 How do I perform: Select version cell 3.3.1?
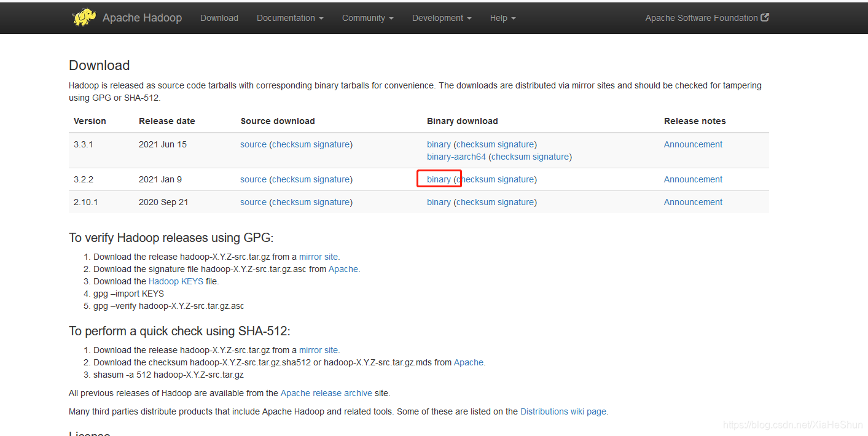[84, 144]
